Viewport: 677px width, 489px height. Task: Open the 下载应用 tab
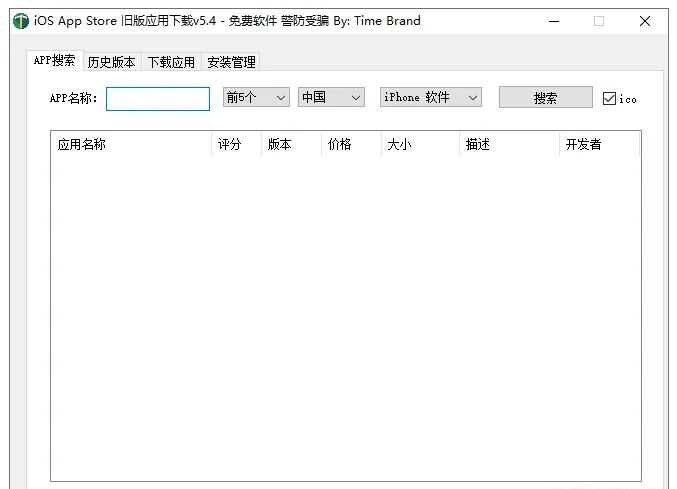[x=171, y=62]
